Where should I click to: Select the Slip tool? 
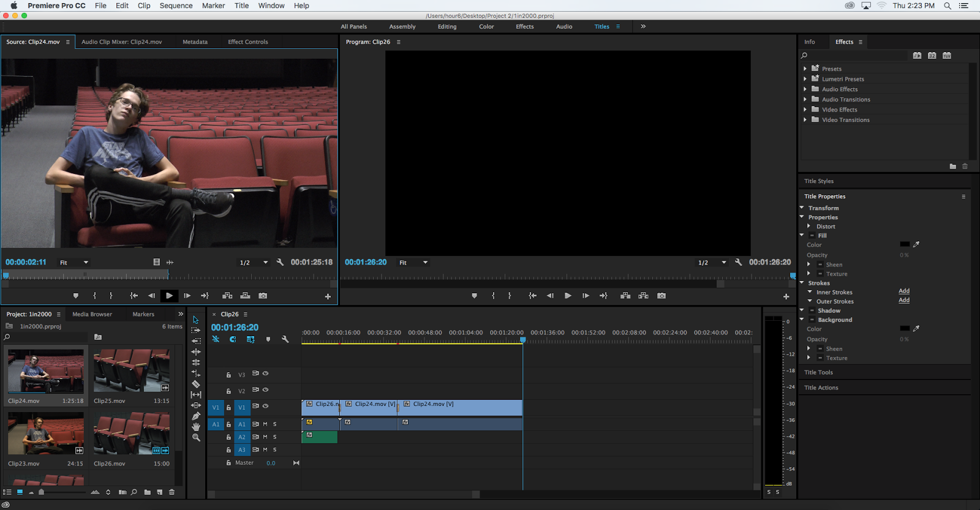pos(196,395)
